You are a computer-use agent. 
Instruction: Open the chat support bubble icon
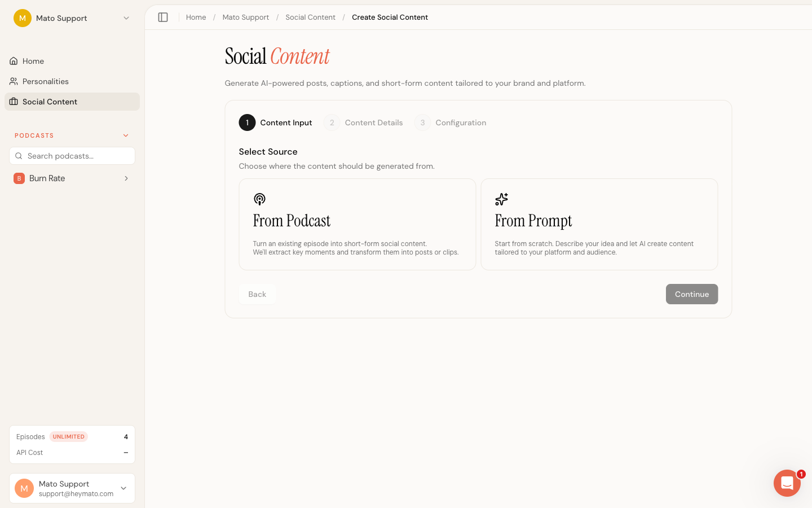[787, 483]
